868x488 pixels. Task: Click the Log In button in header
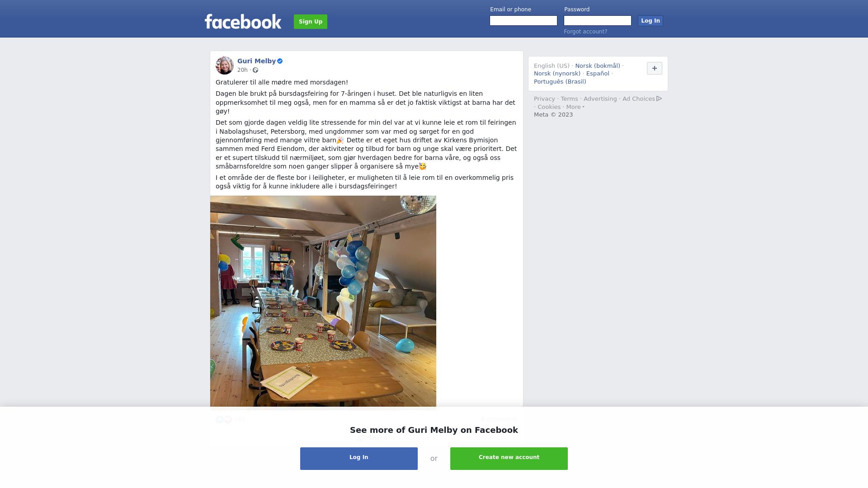pyautogui.click(x=651, y=21)
